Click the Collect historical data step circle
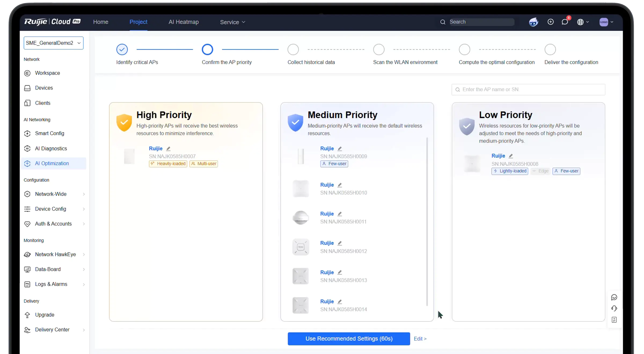This screenshot has width=644, height=354. pos(293,50)
